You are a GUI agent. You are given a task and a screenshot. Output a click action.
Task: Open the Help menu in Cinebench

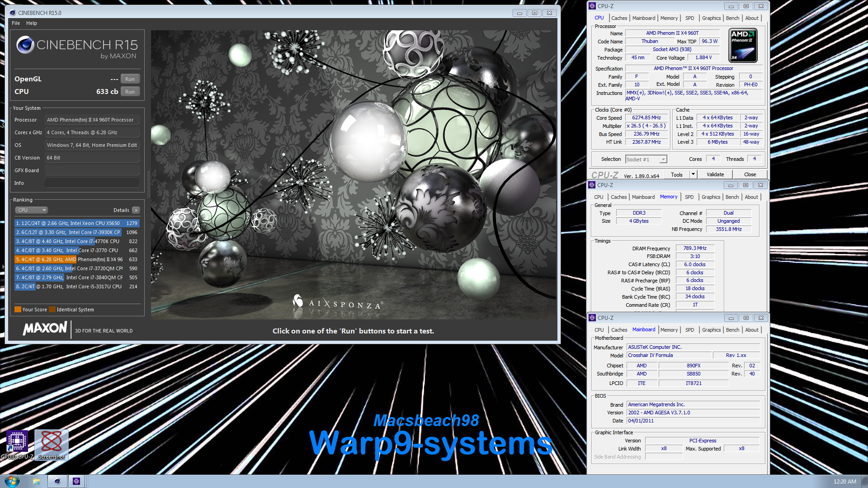point(32,23)
